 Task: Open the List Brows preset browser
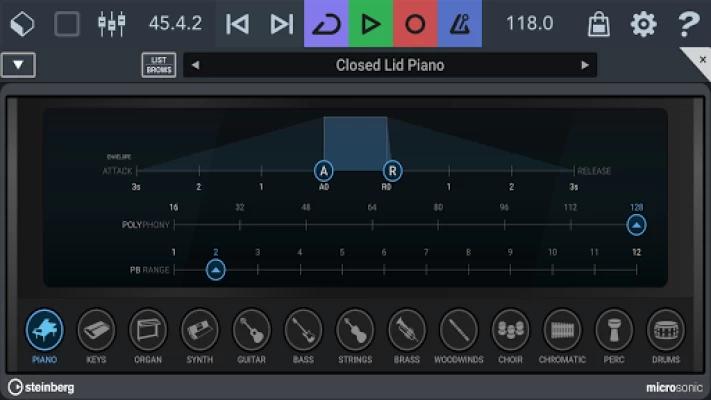point(158,66)
